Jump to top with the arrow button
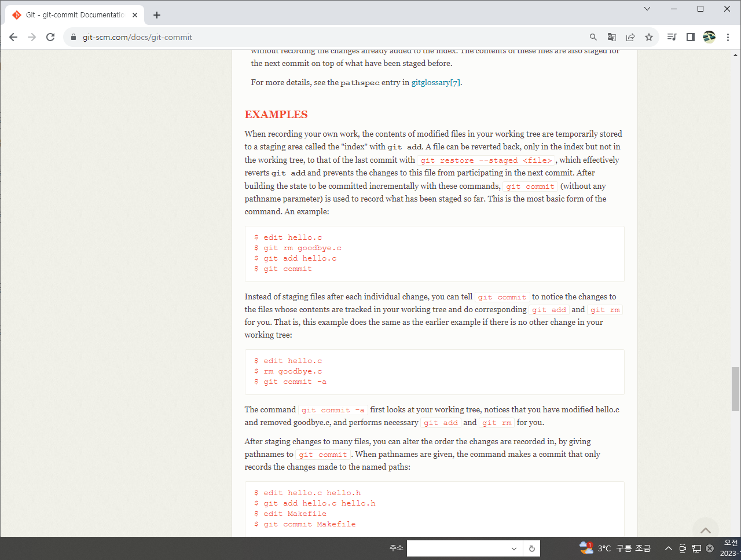Screen dimensions: 741x560 point(706,530)
